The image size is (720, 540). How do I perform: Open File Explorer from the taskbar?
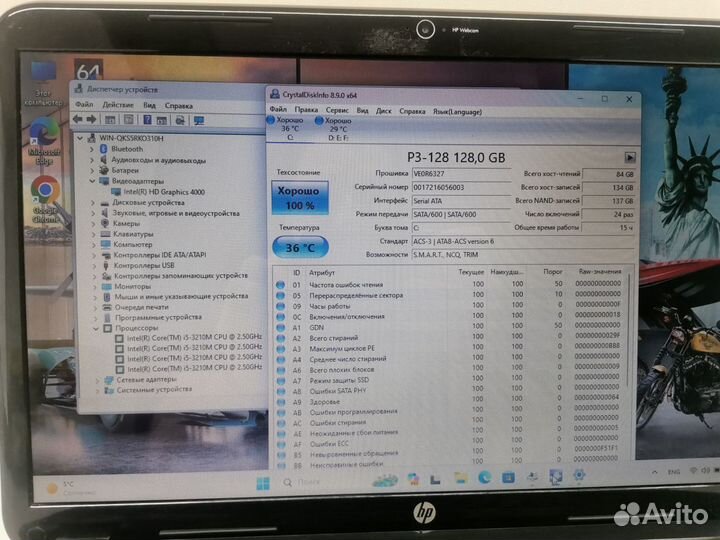(461, 478)
